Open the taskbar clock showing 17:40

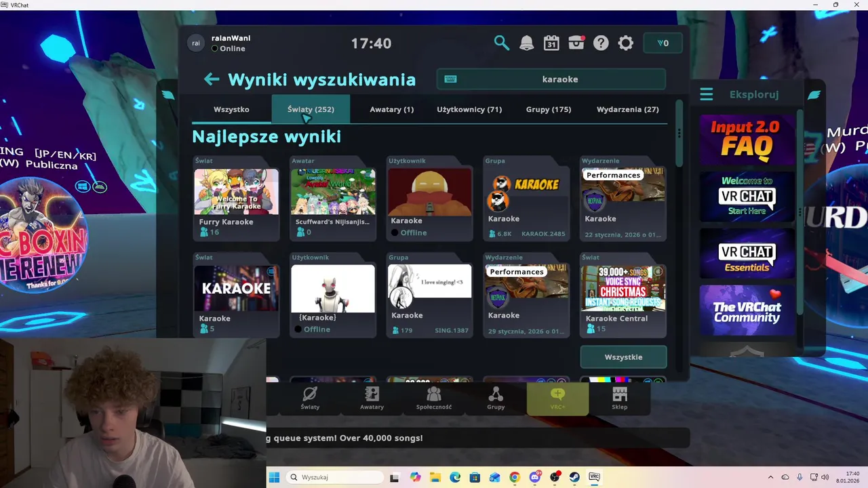click(x=848, y=477)
